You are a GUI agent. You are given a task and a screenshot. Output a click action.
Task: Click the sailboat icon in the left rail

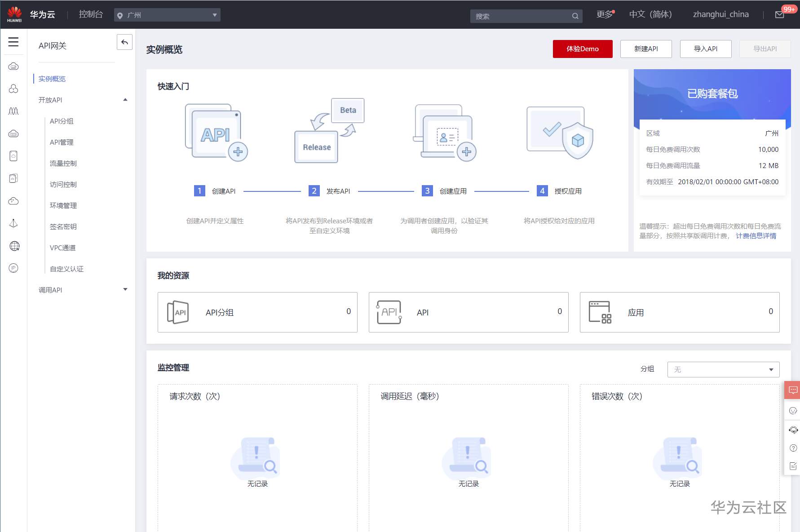pyautogui.click(x=13, y=223)
